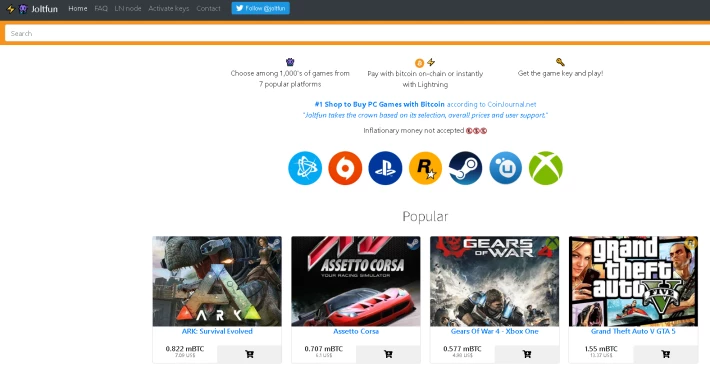710x367 pixels.
Task: Add Gears Of War 4 to cart
Action: (527, 354)
